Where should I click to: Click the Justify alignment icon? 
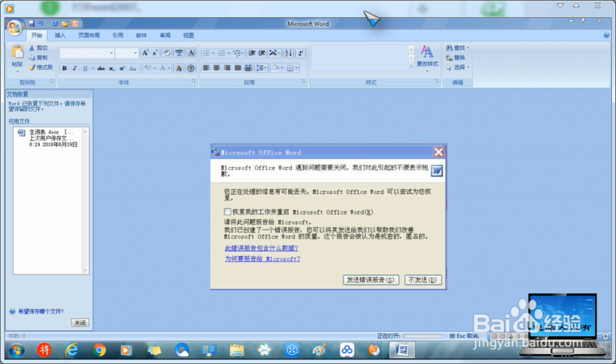click(238, 68)
